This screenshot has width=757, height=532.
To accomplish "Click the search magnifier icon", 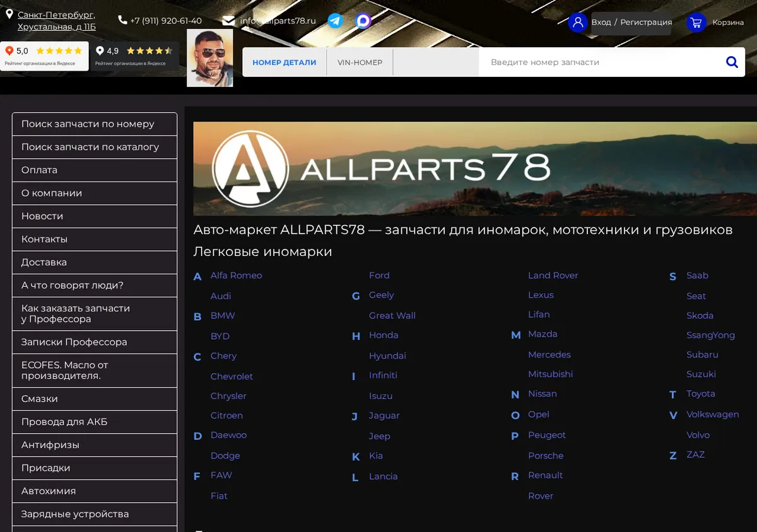I will coord(732,62).
